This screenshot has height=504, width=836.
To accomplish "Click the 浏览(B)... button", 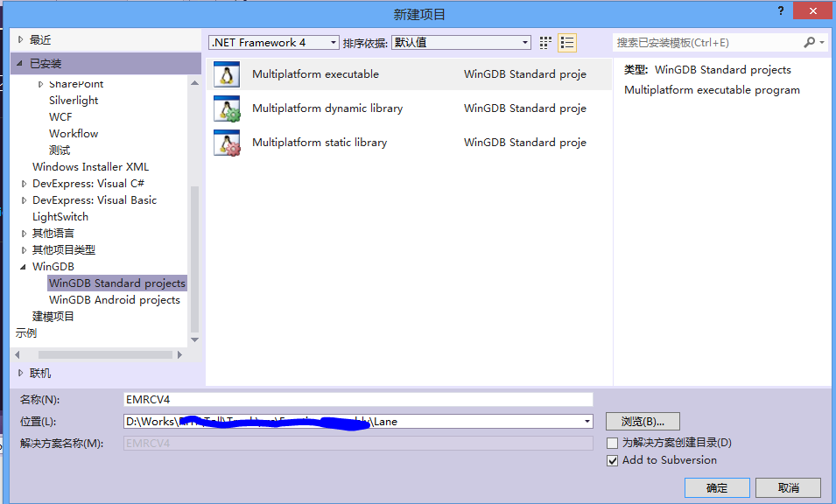I will point(643,422).
